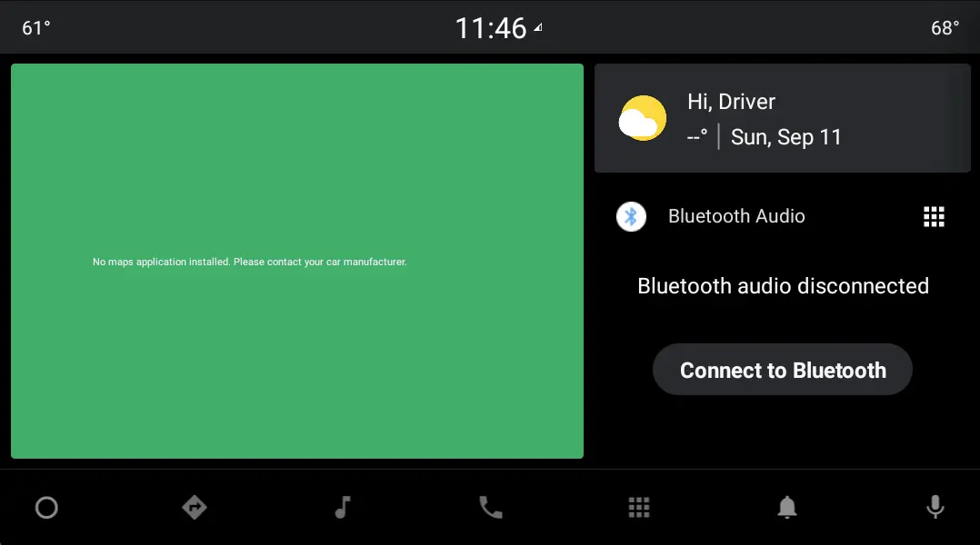This screenshot has height=545, width=980.
Task: Open the music note media icon
Action: [343, 507]
